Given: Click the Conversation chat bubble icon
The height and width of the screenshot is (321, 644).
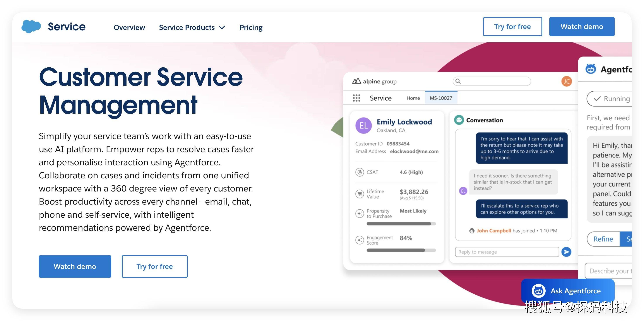Looking at the screenshot, I should pos(459,120).
